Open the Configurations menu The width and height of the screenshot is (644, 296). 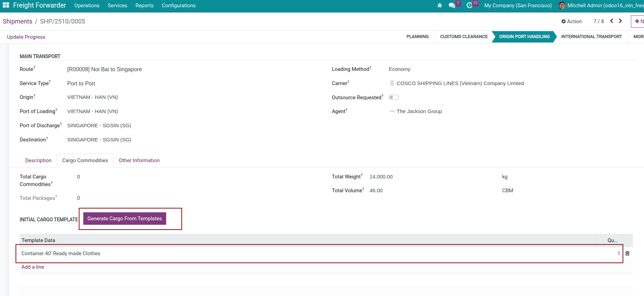pos(179,6)
